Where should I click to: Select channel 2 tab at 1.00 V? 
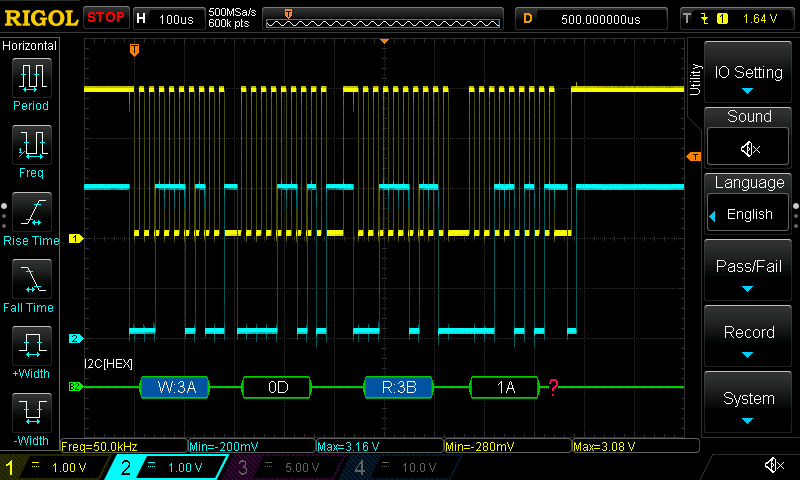[x=168, y=467]
